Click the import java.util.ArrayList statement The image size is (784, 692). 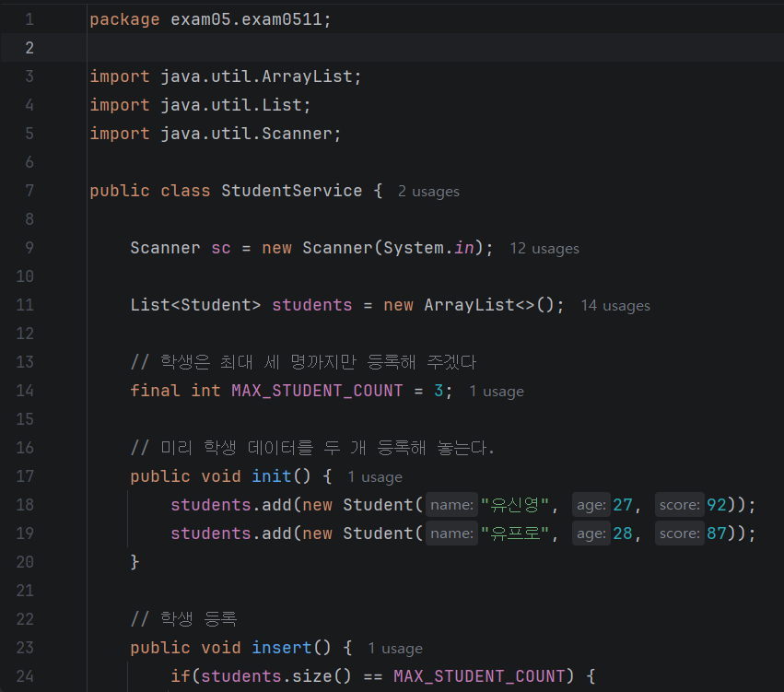225,76
